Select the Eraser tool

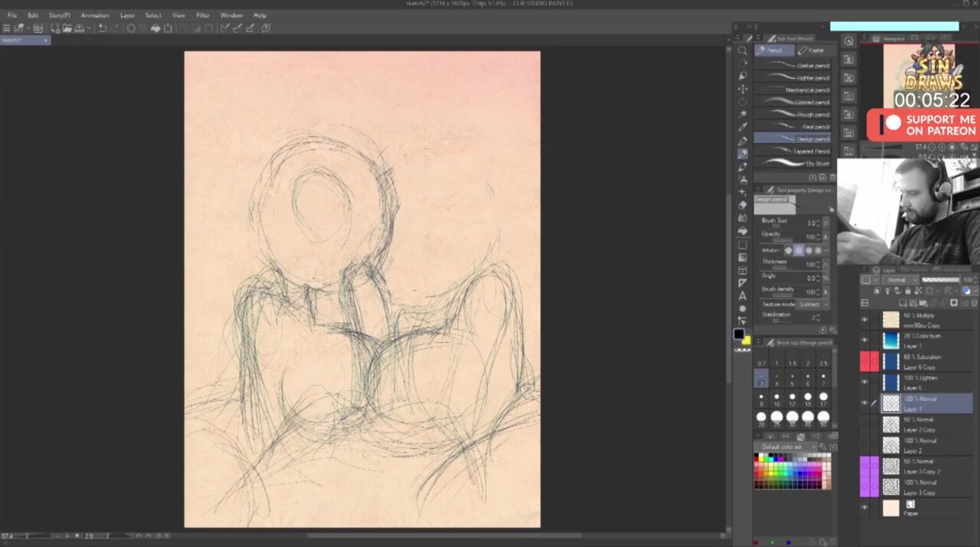(x=742, y=205)
